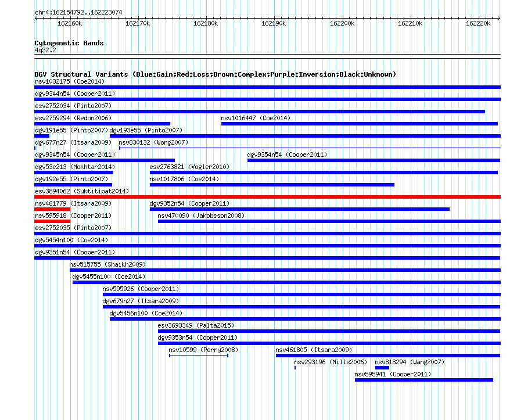Open the esv3894062 (Suktitipat2014) label
Screen dimensions: 517x420
click(x=82, y=191)
